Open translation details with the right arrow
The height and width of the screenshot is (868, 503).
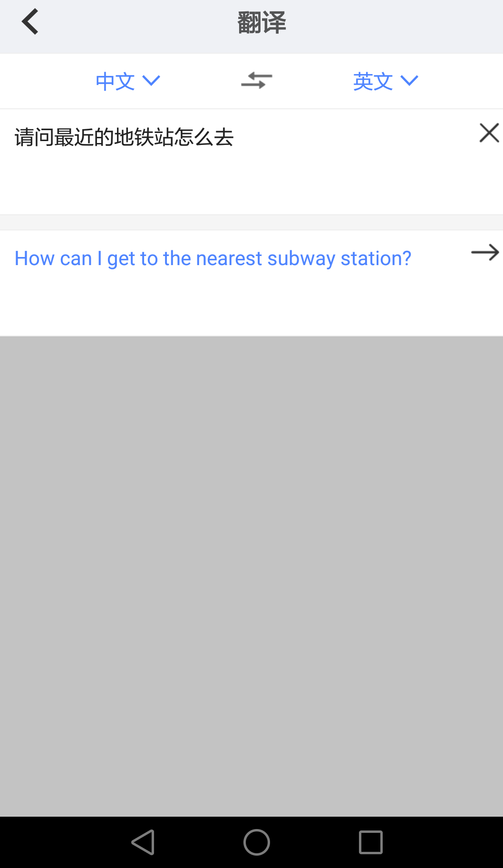pos(484,252)
